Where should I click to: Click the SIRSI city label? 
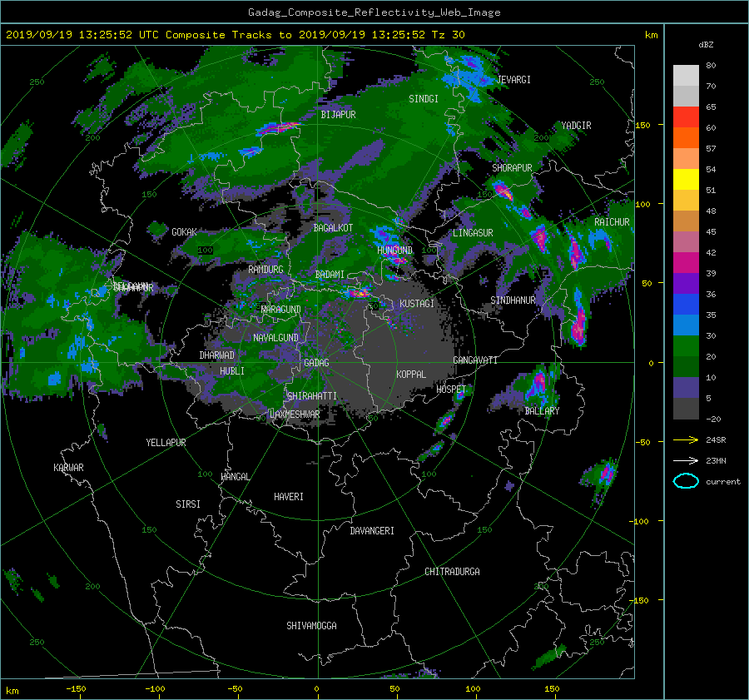(188, 504)
